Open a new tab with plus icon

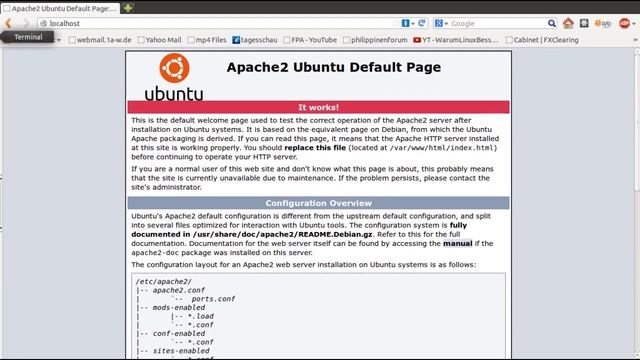point(128,8)
